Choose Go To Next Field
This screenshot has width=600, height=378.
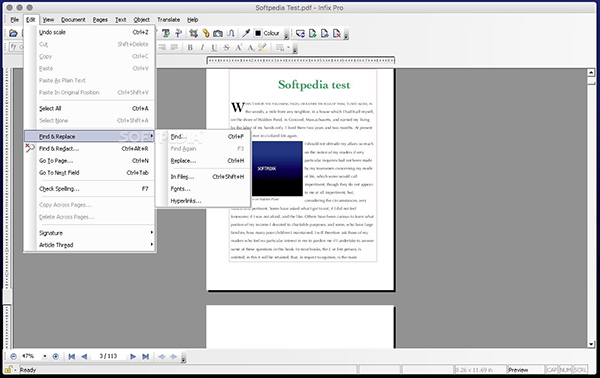(90, 173)
